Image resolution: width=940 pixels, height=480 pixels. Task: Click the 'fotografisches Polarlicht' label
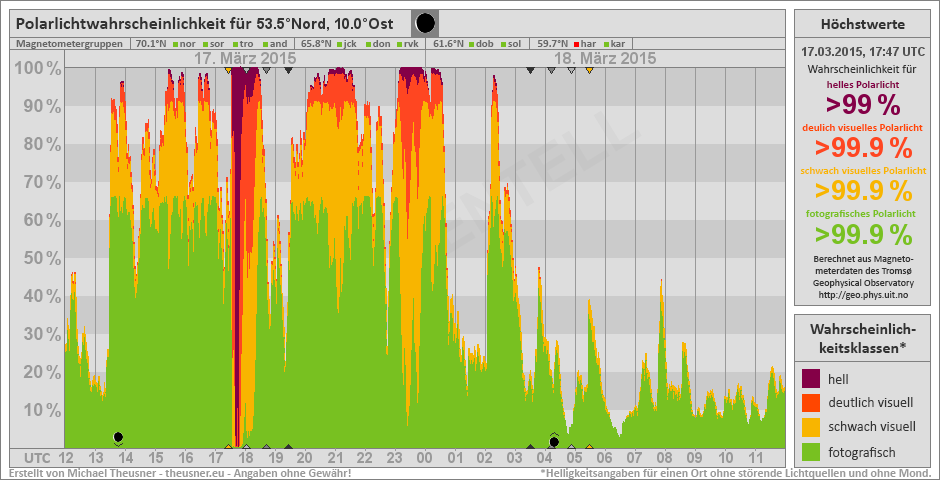point(863,213)
